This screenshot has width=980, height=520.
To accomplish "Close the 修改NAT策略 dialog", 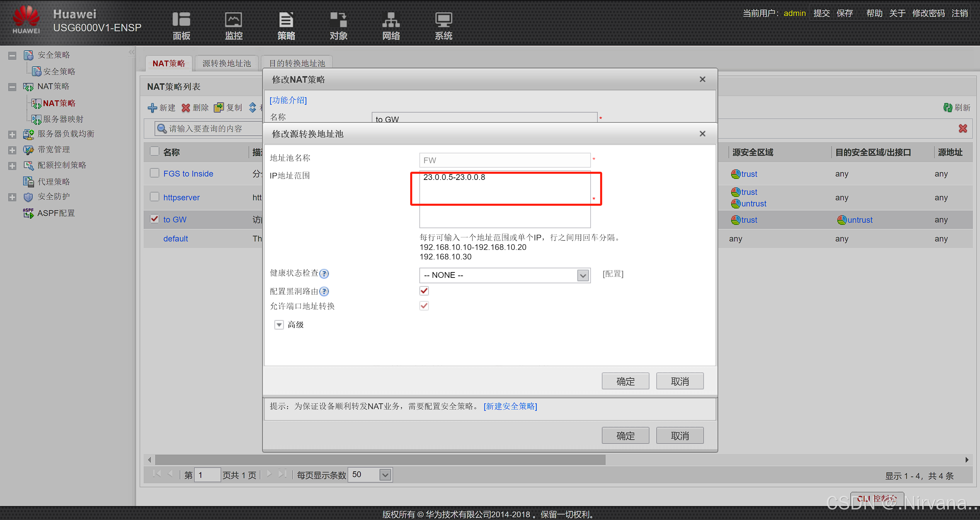I will [x=702, y=80].
